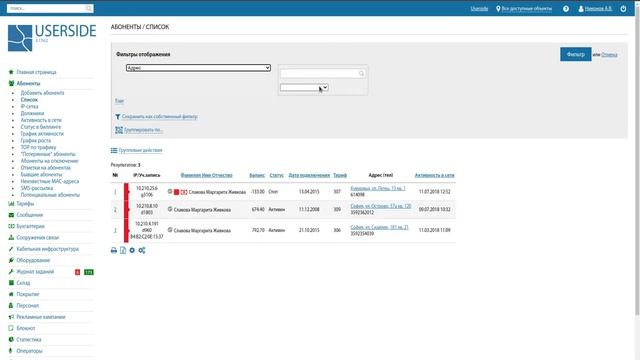Screen dimensions: 640x360
Task: Click the Статистика pie chart icon
Action: [x=11, y=339]
